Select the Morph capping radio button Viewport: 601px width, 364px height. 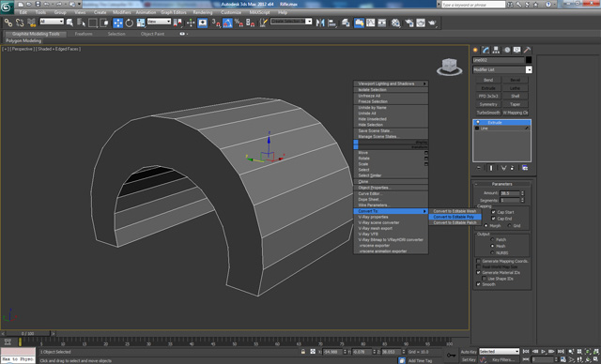486,225
